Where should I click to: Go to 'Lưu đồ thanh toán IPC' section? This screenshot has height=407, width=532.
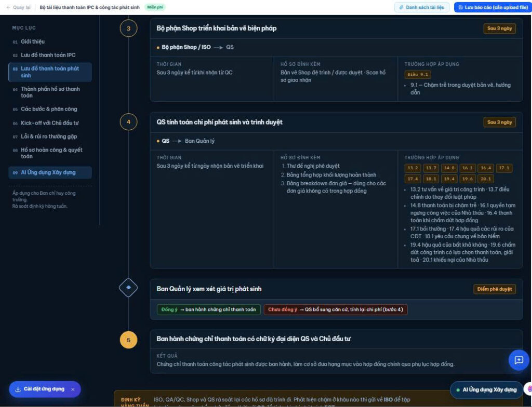pyautogui.click(x=48, y=55)
